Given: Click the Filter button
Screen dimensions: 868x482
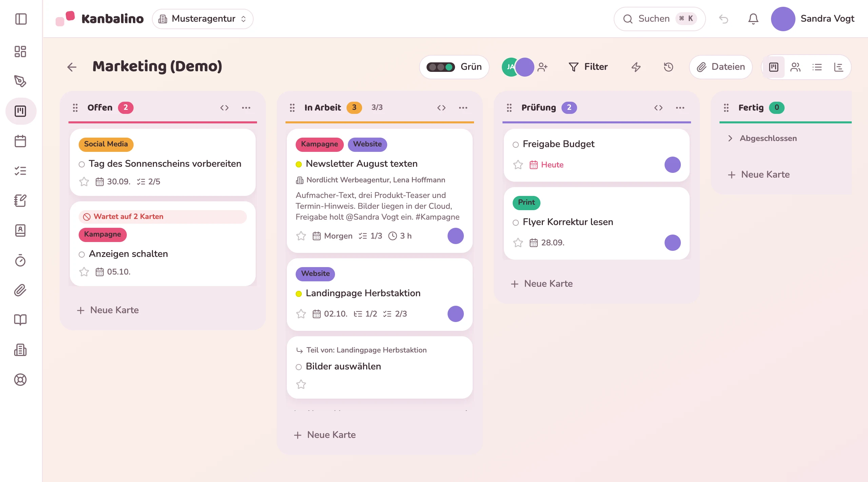Looking at the screenshot, I should [588, 67].
